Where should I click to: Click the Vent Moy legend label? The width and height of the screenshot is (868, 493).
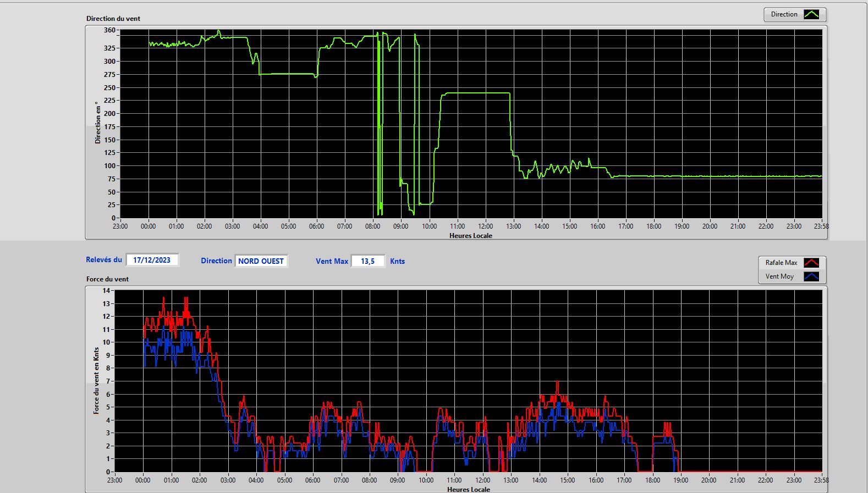(x=779, y=276)
